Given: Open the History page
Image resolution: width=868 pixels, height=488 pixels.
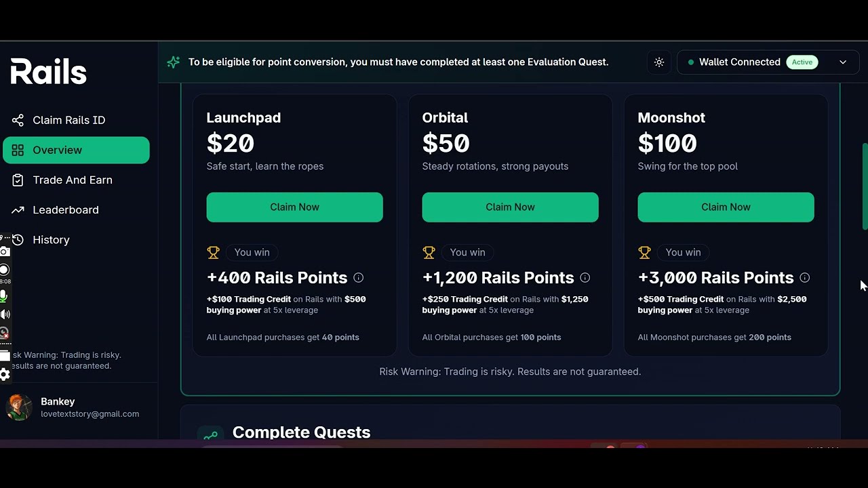Looking at the screenshot, I should click(x=51, y=240).
